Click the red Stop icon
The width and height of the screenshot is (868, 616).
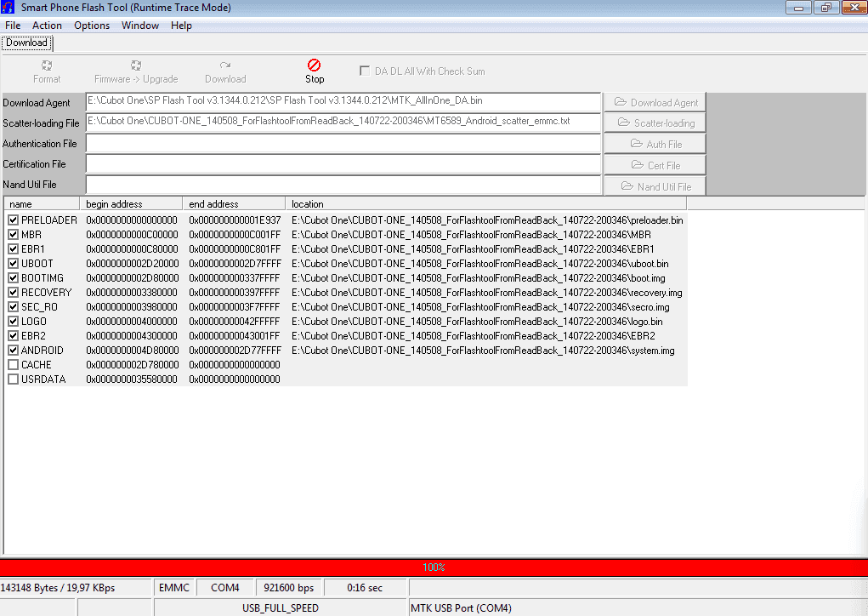[314, 66]
